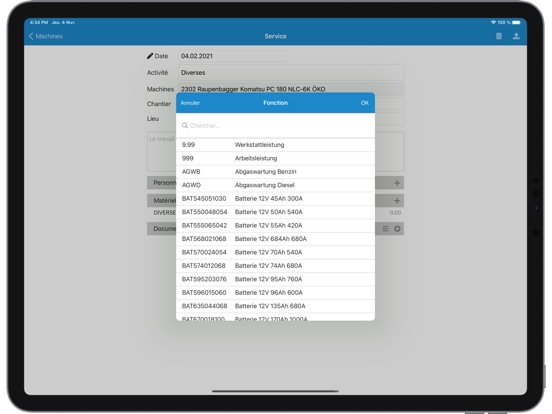Choose BAT574012068 Batterie 12V 74Ah 680A

[275, 266]
